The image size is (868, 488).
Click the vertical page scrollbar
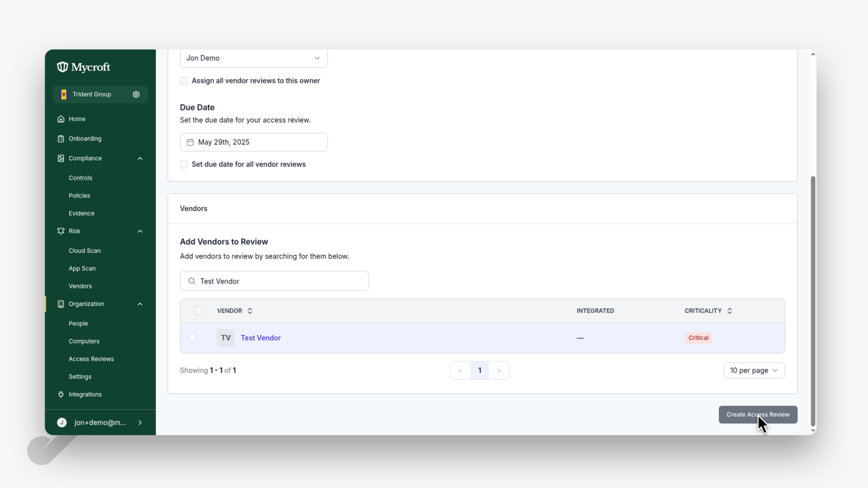pos(813,301)
